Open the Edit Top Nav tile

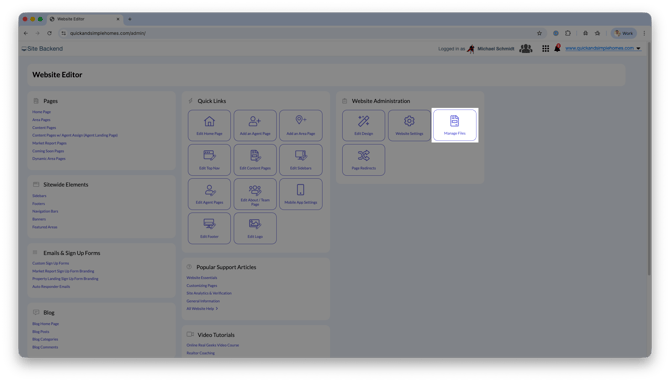point(209,160)
